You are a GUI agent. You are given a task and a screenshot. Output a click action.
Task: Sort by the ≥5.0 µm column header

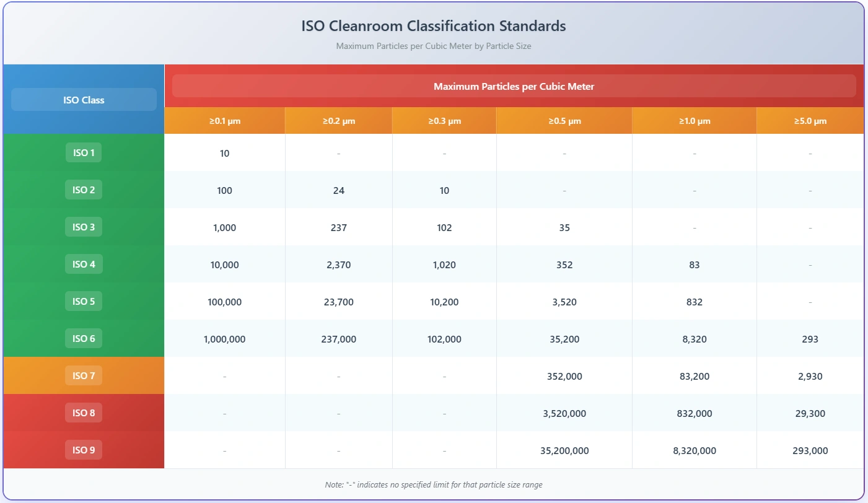(810, 120)
